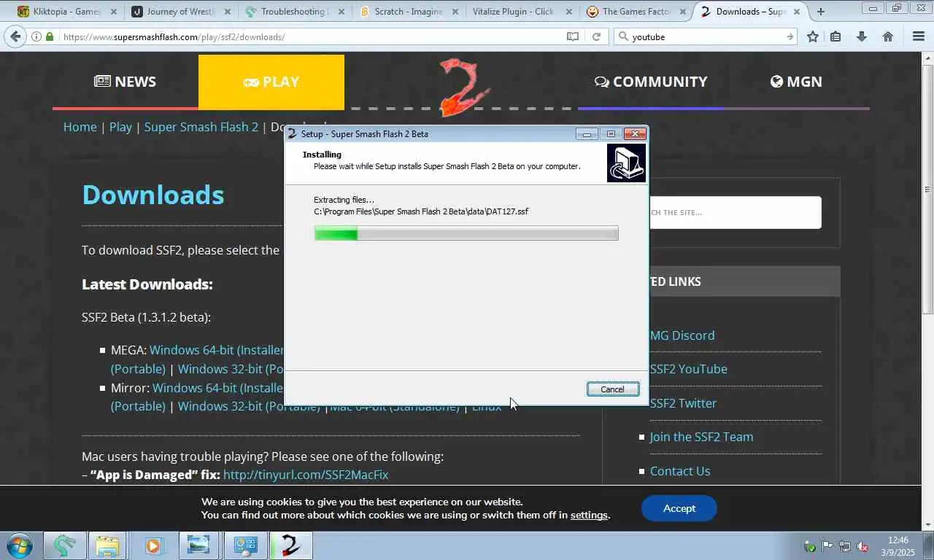Switch to the Troubleshooting tab
This screenshot has width=934, height=560.
pyautogui.click(x=293, y=12)
